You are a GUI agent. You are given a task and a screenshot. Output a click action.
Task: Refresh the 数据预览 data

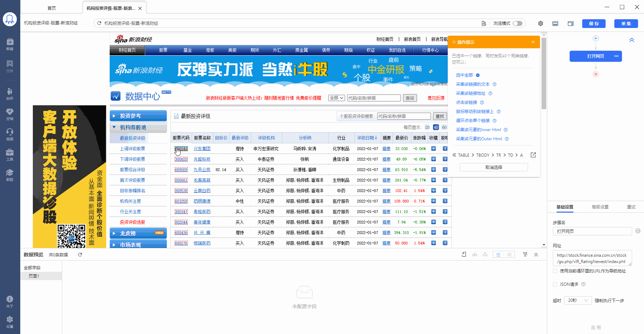pos(80,255)
